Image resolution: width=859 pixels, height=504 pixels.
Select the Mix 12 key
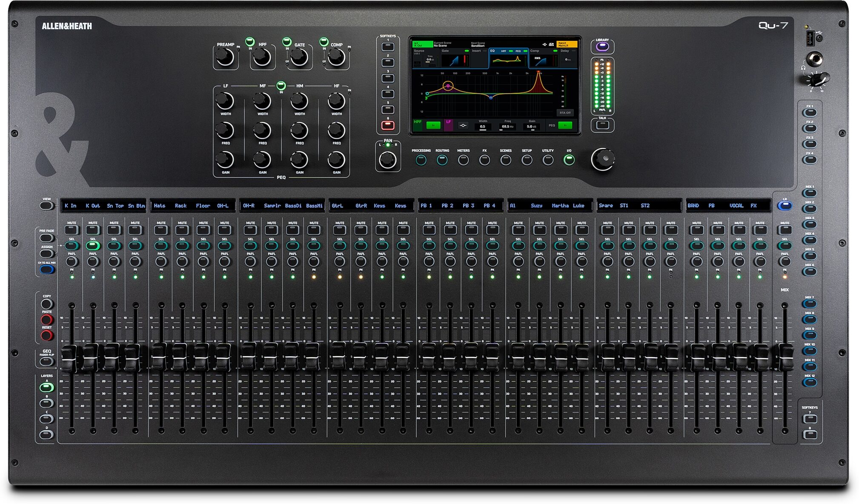click(x=810, y=382)
